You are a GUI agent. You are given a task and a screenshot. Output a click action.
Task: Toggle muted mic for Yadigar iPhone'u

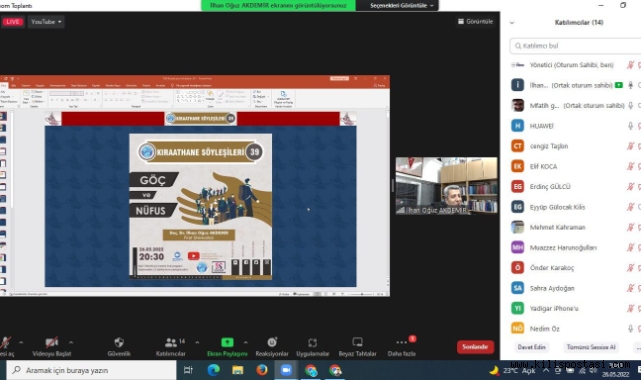coord(630,308)
